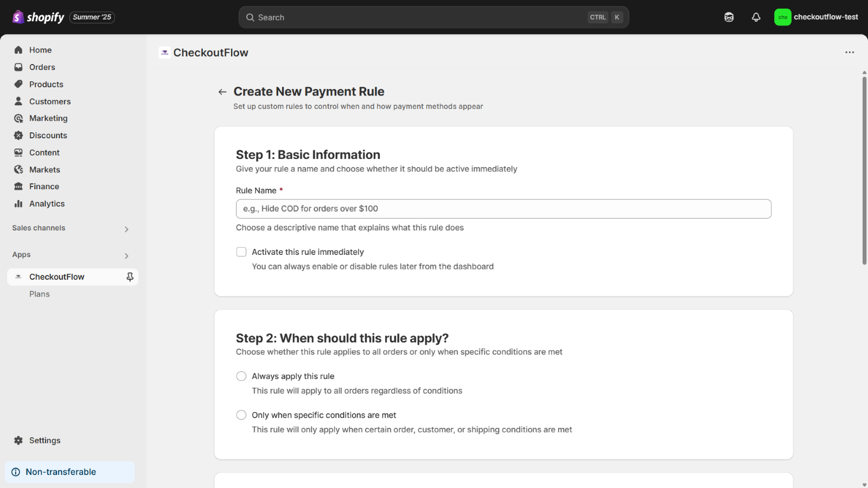The height and width of the screenshot is (488, 868).
Task: Open the checkoutflow-test store account menu
Action: pos(816,17)
